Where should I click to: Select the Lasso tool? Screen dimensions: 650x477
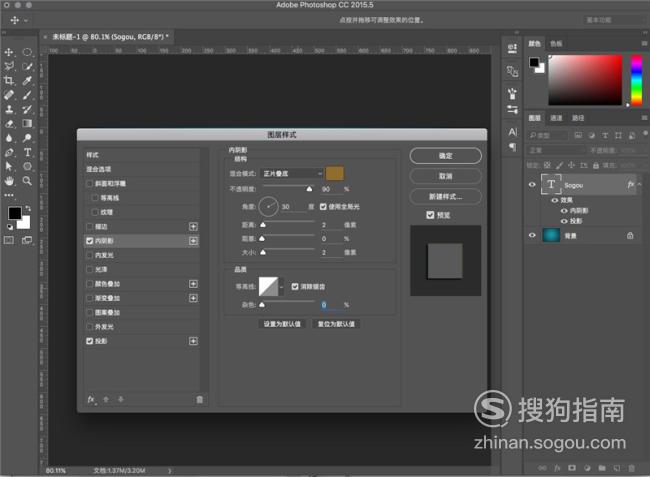point(9,66)
